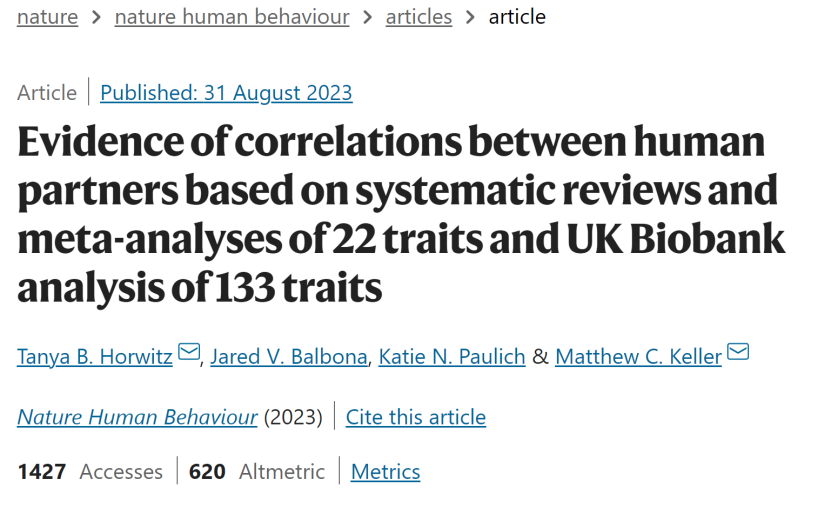This screenshot has height=513, width=831.
Task: Open the italic 'Nature Human Behaviour' journal link
Action: (x=137, y=417)
